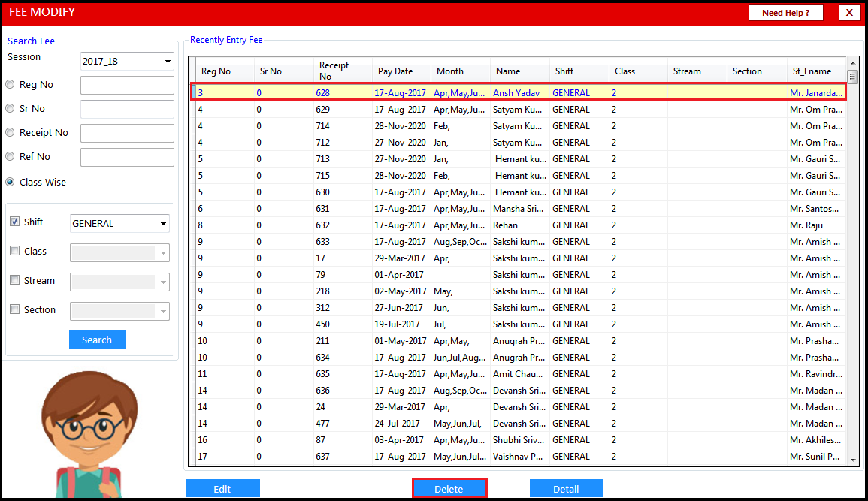Click the Ref No input field
Viewport: 868px width, 501px height.
point(127,158)
